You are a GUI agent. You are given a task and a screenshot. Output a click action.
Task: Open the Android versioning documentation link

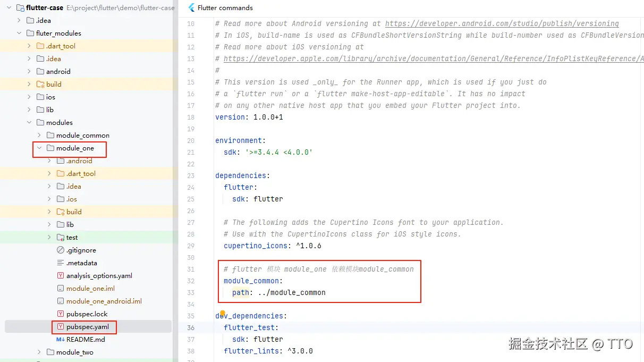pyautogui.click(x=502, y=24)
